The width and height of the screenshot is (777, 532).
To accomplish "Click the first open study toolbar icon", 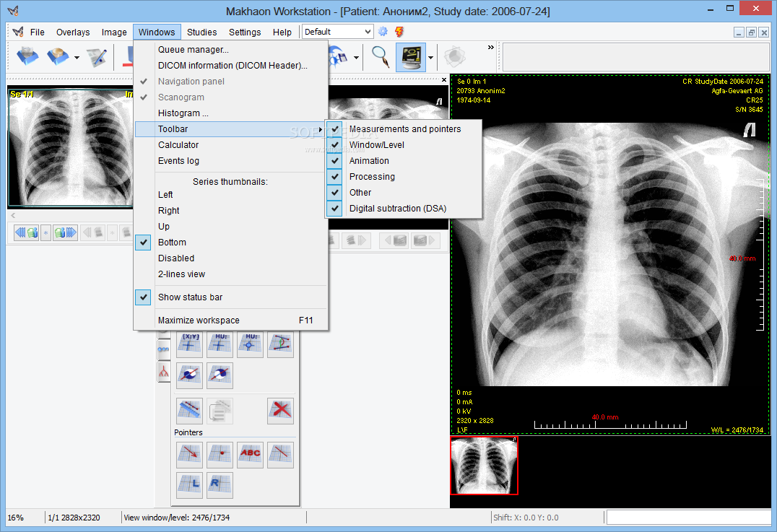I will tap(27, 56).
